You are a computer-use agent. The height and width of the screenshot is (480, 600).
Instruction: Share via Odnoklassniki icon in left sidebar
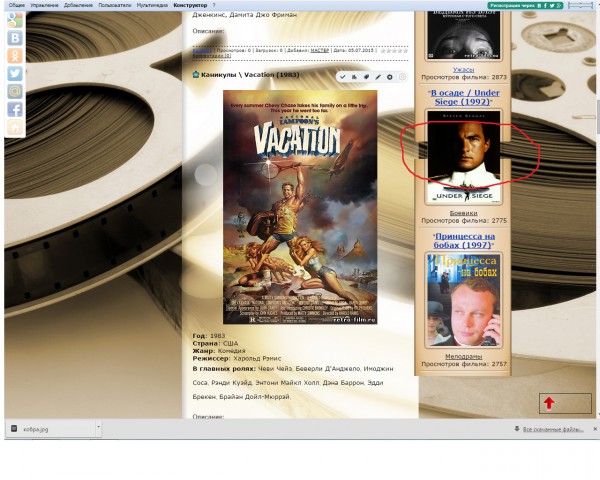point(15,56)
